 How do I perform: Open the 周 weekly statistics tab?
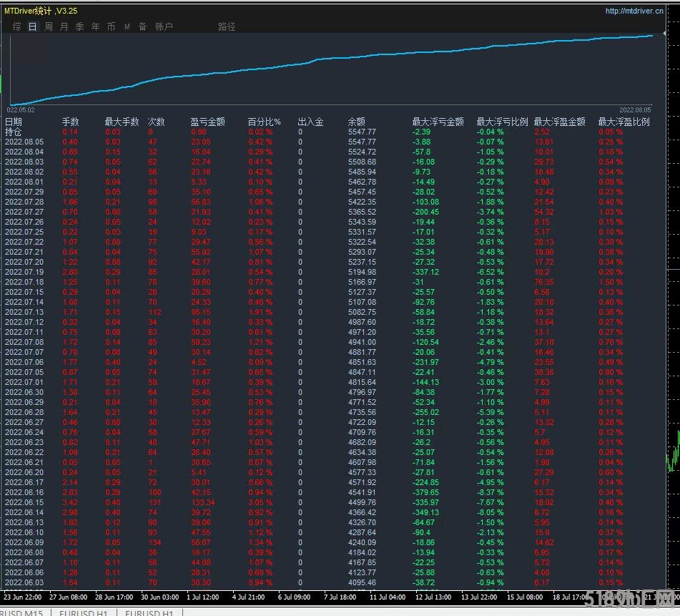(x=48, y=26)
